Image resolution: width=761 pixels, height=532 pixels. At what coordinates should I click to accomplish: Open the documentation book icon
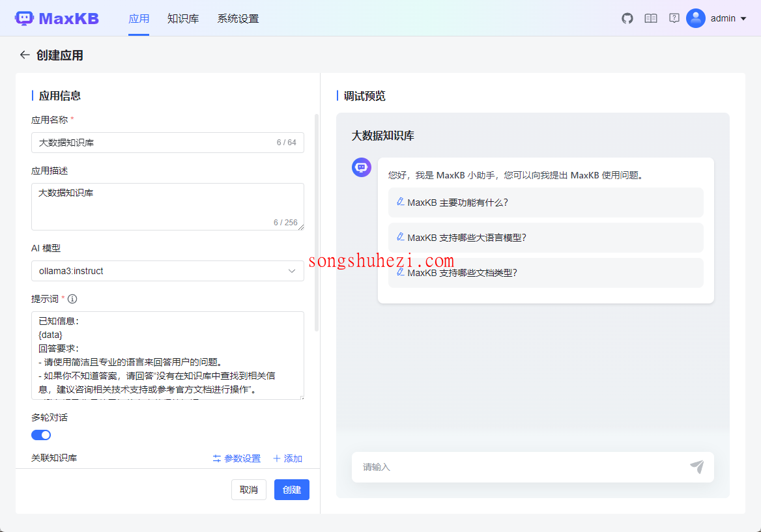point(650,18)
